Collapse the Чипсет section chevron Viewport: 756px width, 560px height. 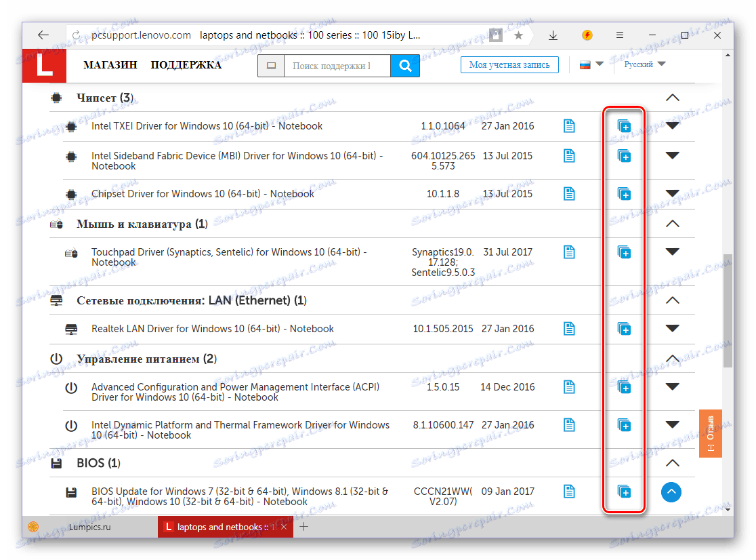672,98
